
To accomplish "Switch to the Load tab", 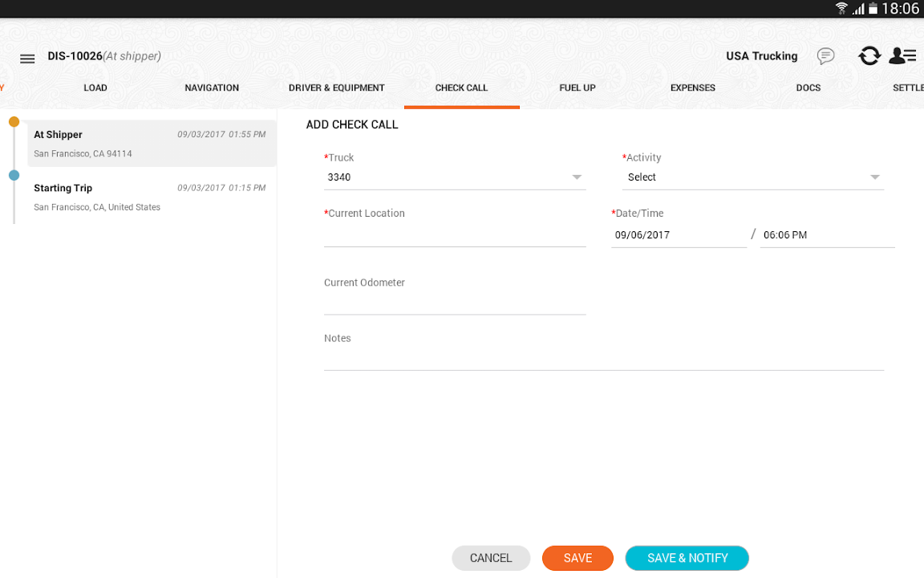I will click(95, 88).
